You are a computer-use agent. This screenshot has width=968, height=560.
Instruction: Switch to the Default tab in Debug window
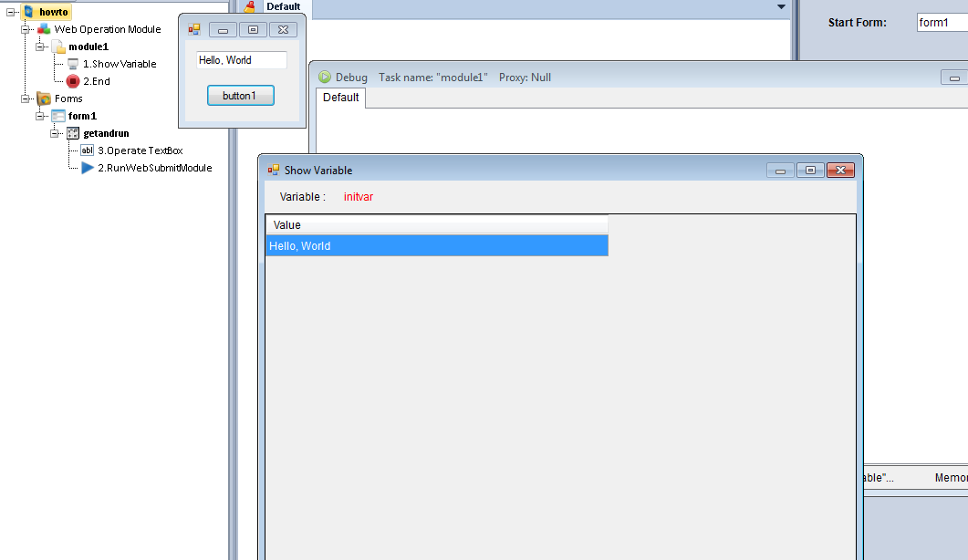(x=340, y=98)
